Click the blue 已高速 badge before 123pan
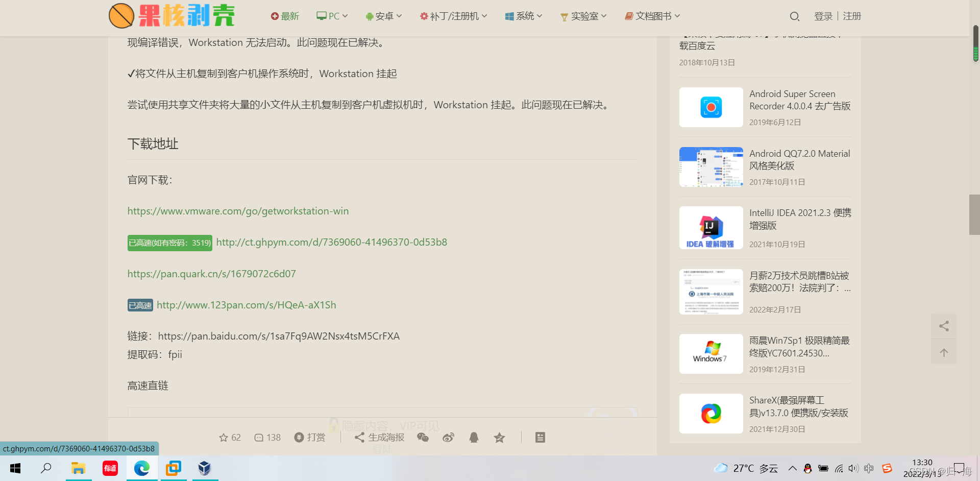 [x=140, y=305]
